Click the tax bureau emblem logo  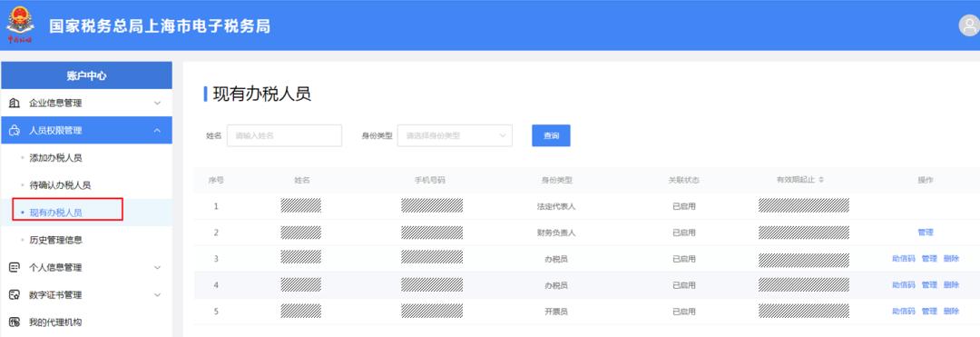tap(20, 25)
